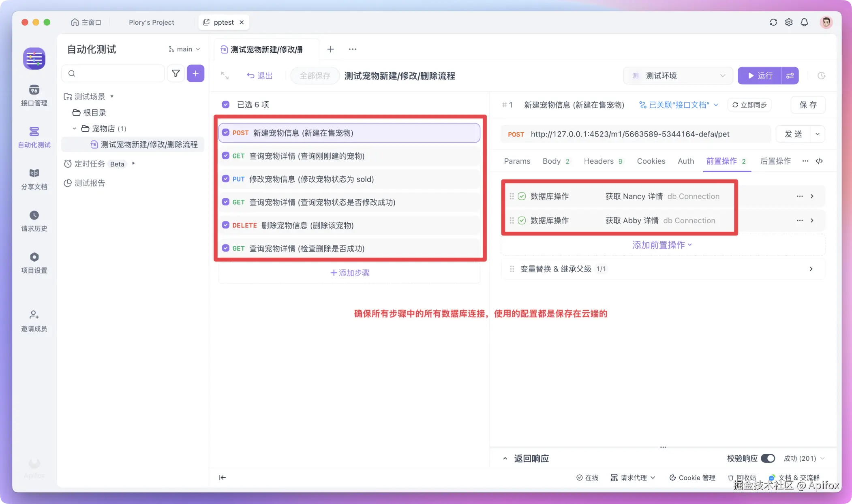
Task: Switch to the 后置操作 tab
Action: click(x=775, y=161)
